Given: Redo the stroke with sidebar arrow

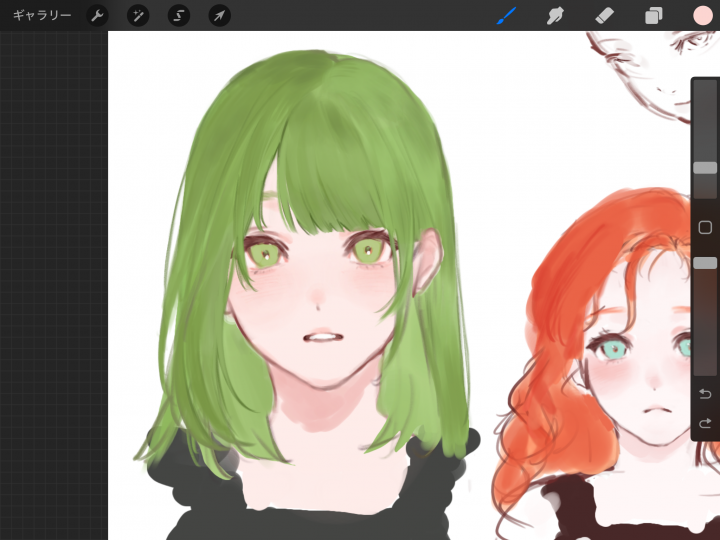Looking at the screenshot, I should click(x=705, y=423).
